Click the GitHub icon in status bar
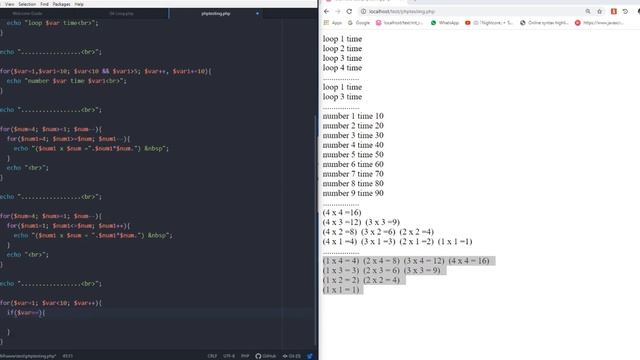 coord(266,356)
